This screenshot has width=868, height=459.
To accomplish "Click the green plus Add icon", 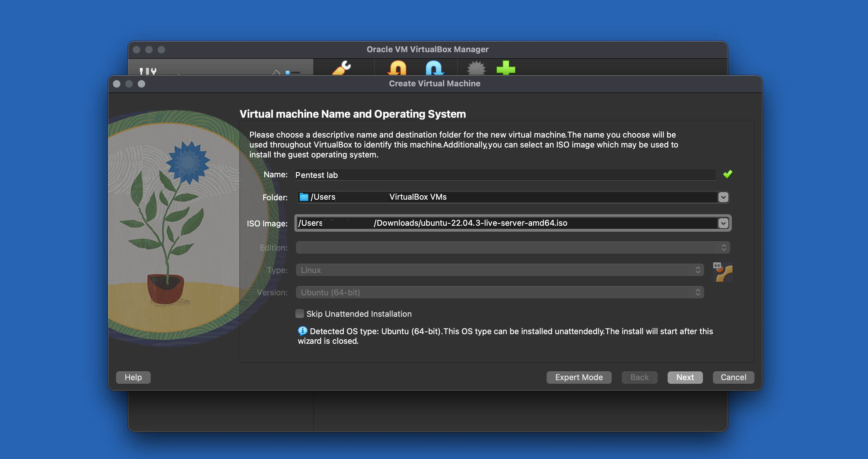I will pos(505,68).
